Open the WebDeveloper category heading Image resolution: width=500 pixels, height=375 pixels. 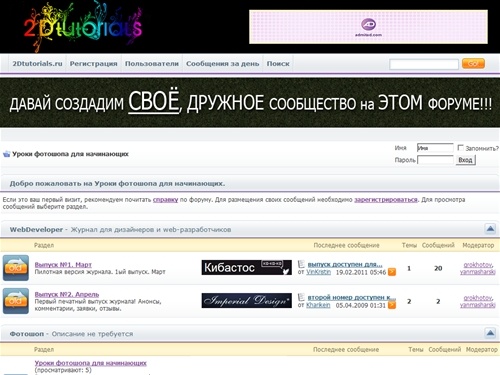point(36,230)
